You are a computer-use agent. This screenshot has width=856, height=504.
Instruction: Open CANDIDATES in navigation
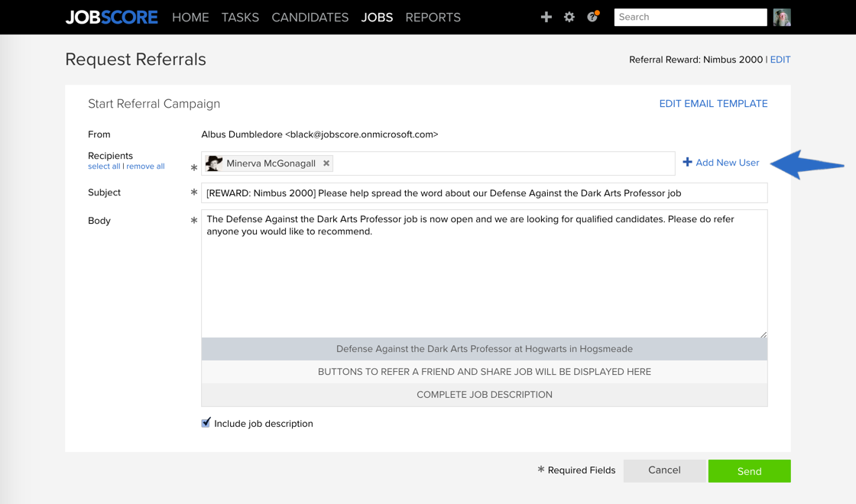point(310,18)
